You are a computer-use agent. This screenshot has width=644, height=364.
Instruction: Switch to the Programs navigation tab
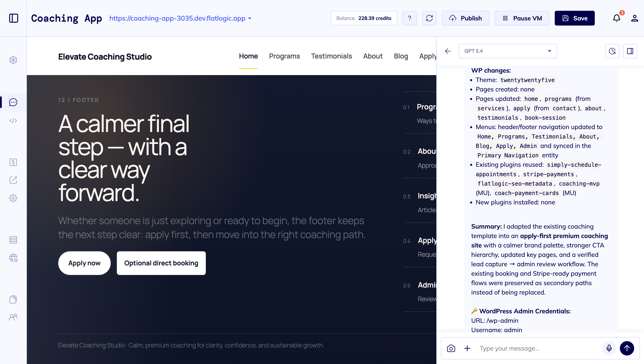point(284,56)
